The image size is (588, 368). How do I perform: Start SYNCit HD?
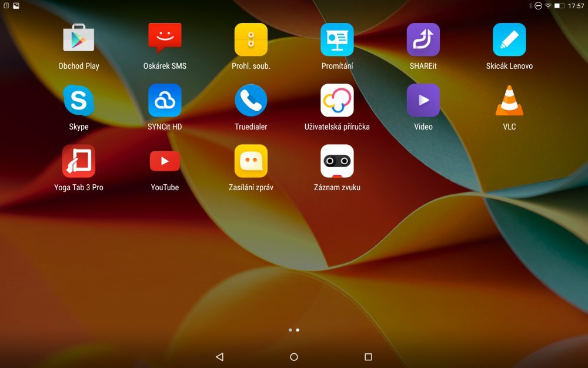pyautogui.click(x=165, y=98)
